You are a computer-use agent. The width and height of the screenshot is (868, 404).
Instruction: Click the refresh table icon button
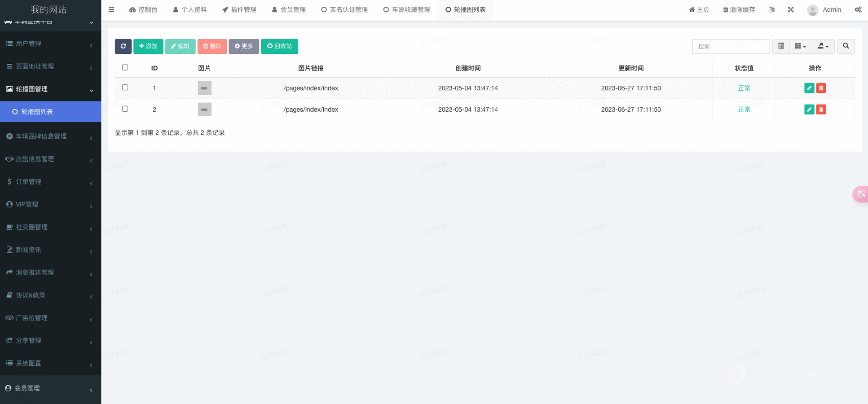[x=123, y=46]
